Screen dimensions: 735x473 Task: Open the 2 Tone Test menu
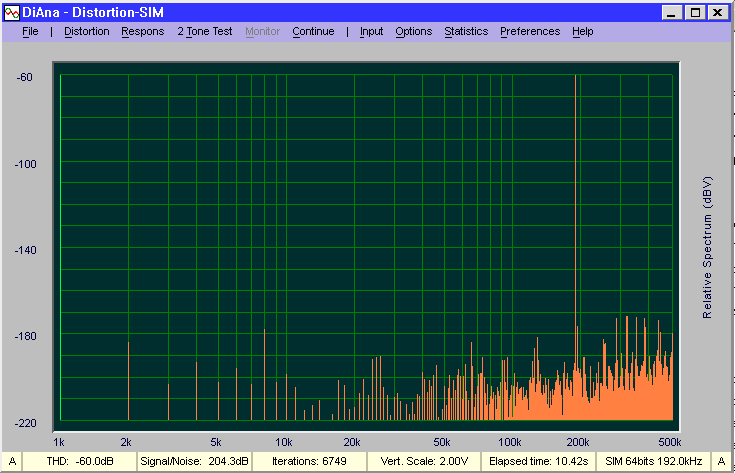pos(204,31)
